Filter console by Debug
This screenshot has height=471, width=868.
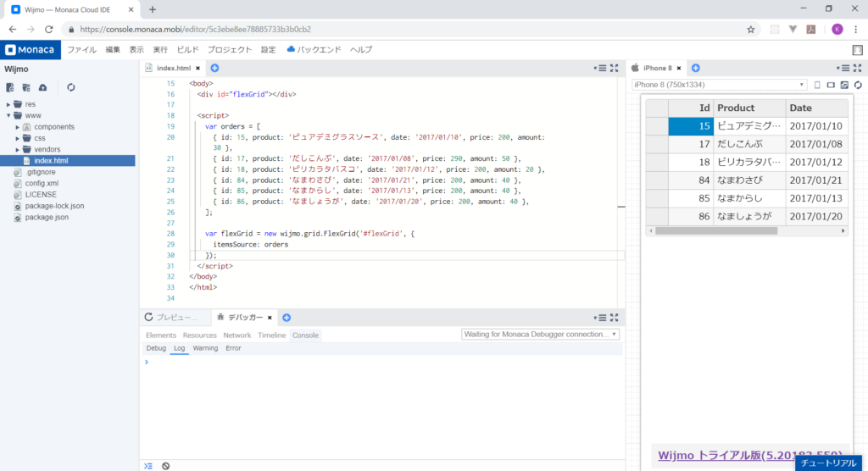pyautogui.click(x=156, y=348)
